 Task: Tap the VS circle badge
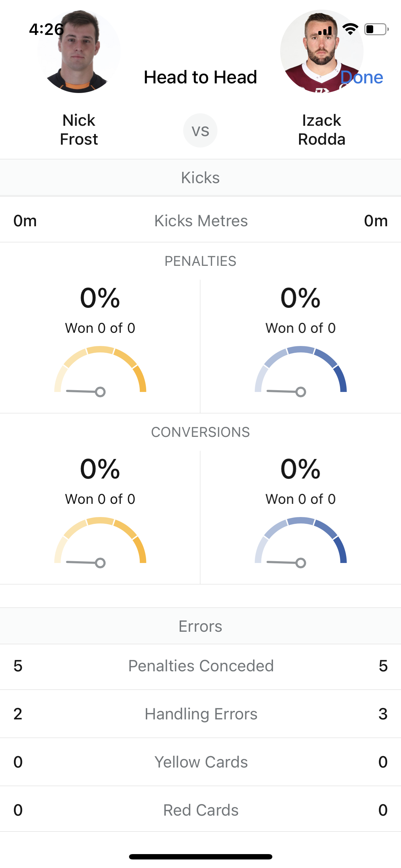(200, 130)
